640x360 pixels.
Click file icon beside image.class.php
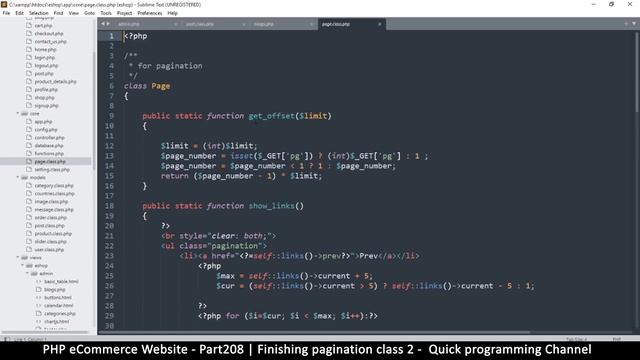point(29,202)
